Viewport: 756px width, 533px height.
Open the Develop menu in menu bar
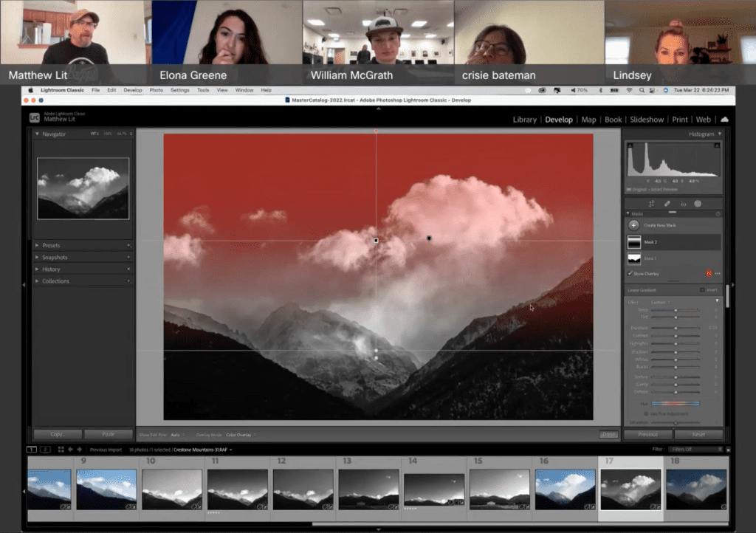coord(133,90)
